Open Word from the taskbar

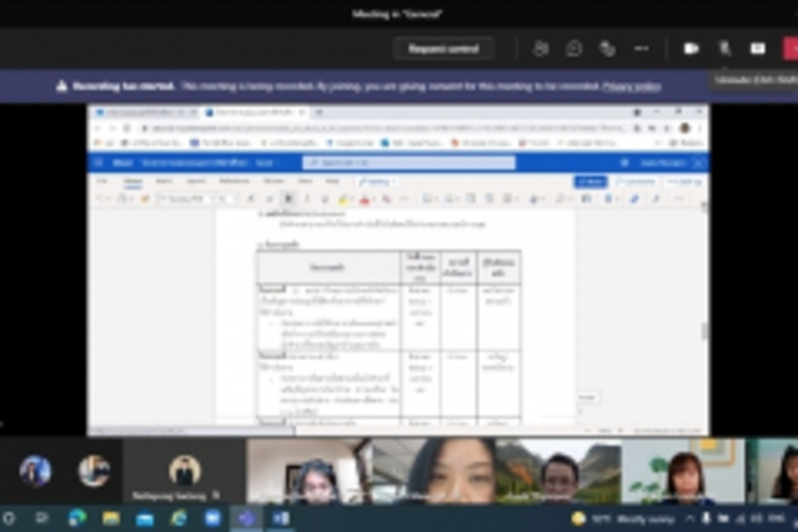pos(280,518)
